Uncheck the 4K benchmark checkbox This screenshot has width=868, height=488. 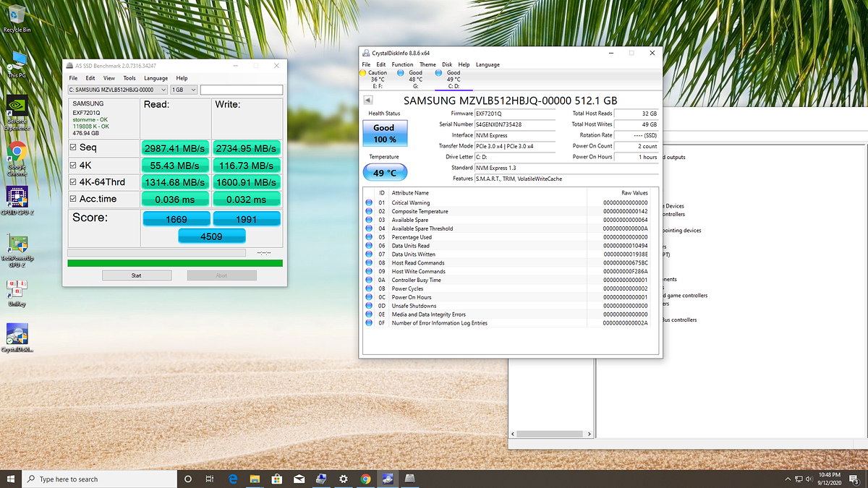tap(72, 165)
